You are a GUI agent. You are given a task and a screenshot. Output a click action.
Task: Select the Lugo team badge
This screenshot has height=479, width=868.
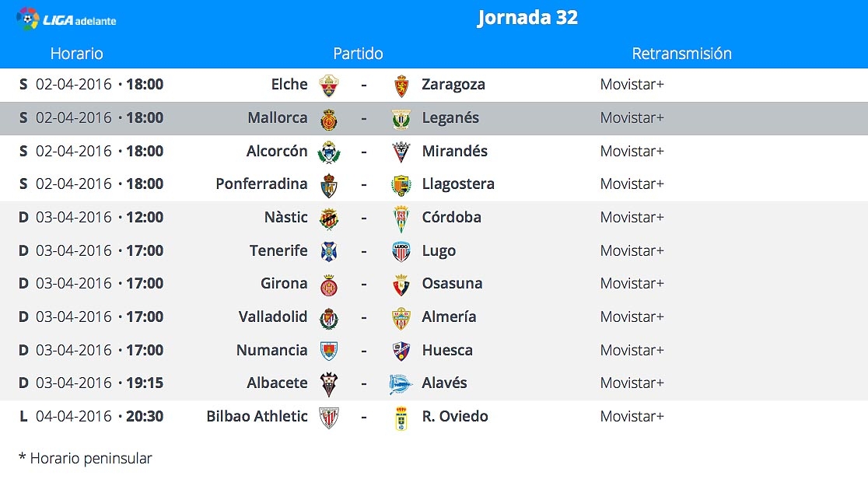pyautogui.click(x=401, y=251)
